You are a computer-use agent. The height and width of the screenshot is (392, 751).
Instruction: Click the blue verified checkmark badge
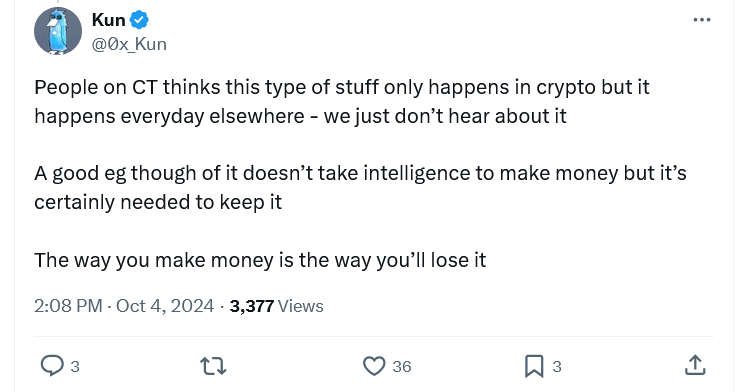point(139,20)
